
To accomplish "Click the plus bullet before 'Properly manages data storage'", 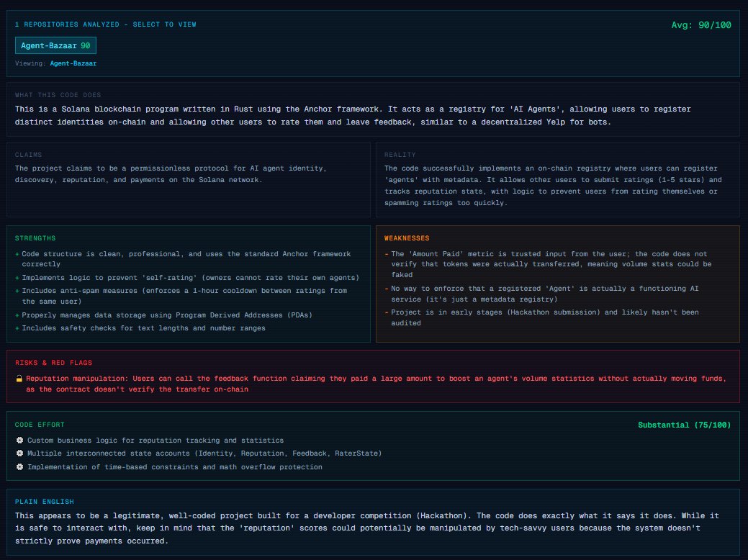I will coord(17,315).
